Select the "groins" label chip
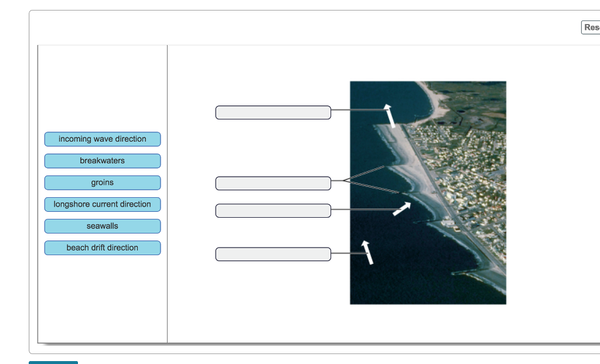Screen dimensions: 600x364 coord(102,183)
